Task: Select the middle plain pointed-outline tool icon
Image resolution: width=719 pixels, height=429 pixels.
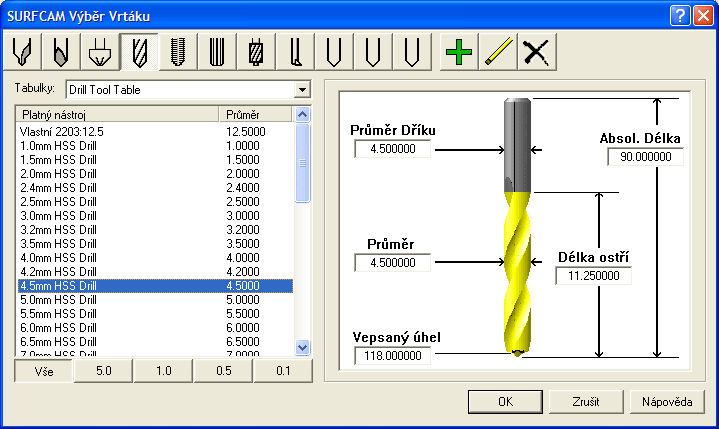Action: click(373, 52)
